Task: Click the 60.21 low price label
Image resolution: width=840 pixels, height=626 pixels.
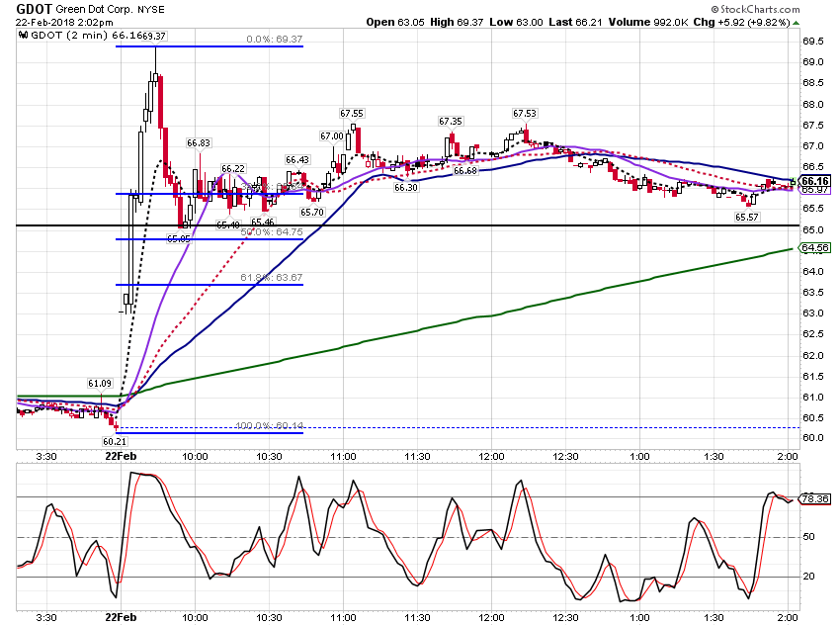Action: pos(114,442)
